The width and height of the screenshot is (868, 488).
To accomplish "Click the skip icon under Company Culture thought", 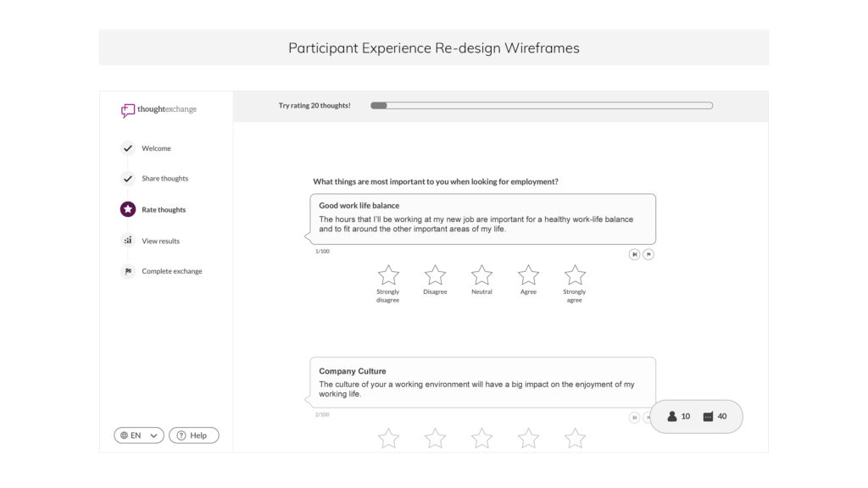I will [x=634, y=418].
